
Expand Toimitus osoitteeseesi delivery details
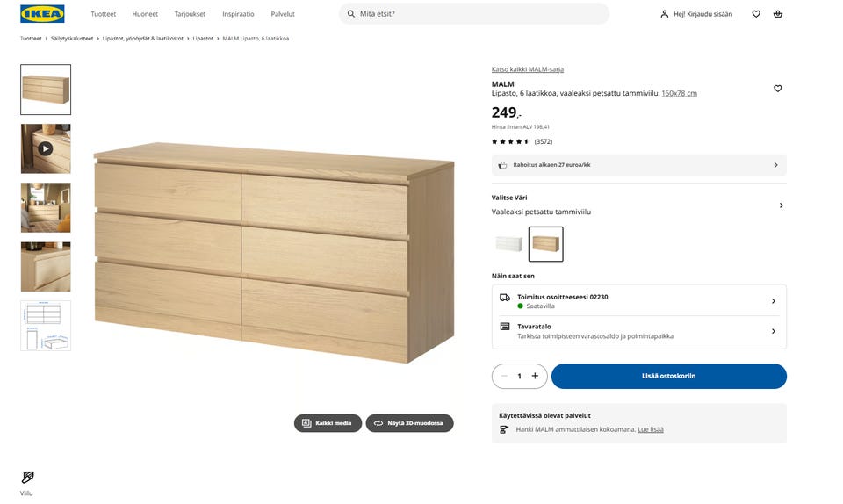(773, 301)
